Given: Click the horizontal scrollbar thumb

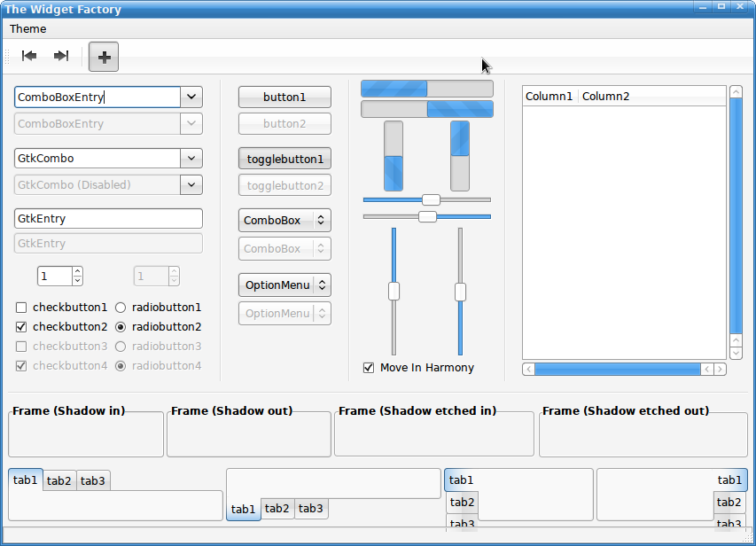Looking at the screenshot, I should pos(618,370).
